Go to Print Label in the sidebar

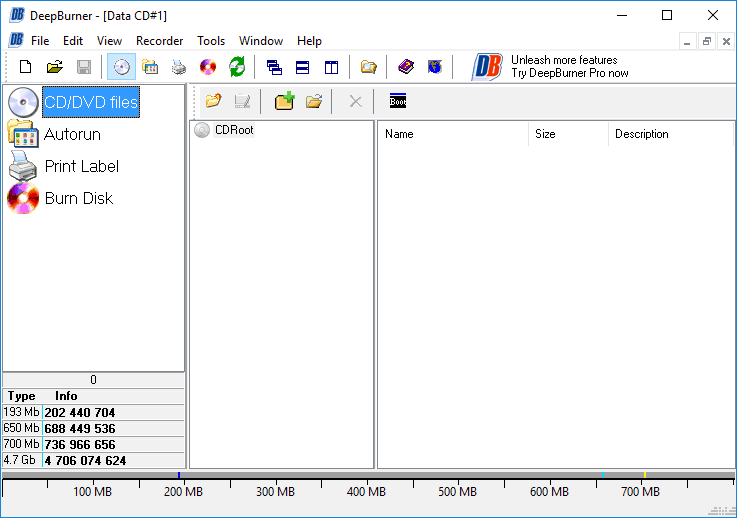click(x=82, y=166)
